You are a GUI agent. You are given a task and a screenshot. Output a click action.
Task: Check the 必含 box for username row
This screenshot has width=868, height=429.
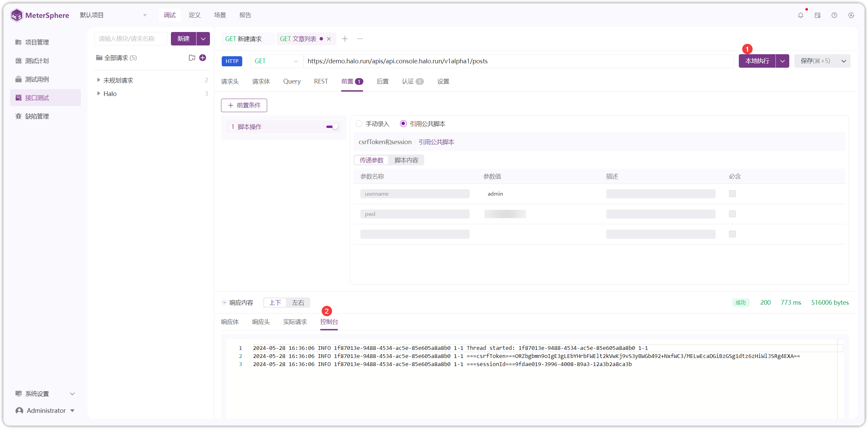pyautogui.click(x=732, y=194)
